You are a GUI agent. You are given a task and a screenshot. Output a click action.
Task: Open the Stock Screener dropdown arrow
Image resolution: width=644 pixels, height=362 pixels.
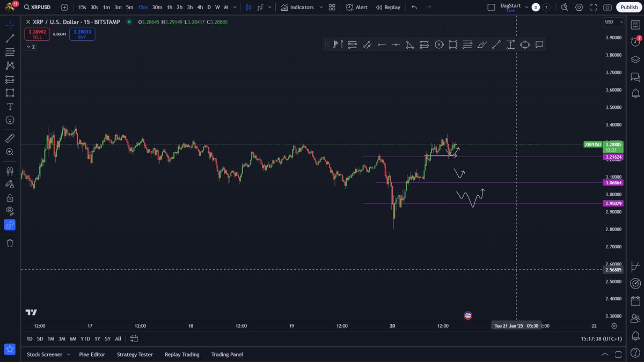coord(68,354)
